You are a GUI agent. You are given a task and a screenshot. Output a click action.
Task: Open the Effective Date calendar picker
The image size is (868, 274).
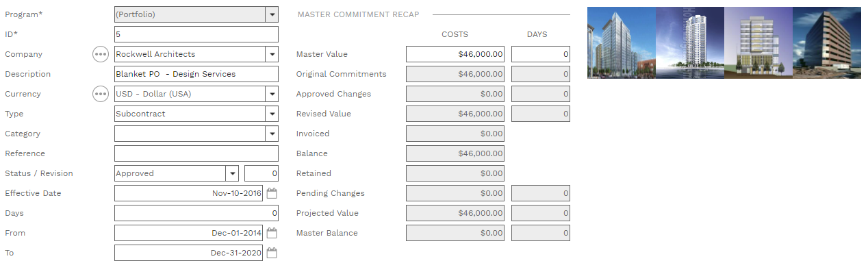pos(272,194)
